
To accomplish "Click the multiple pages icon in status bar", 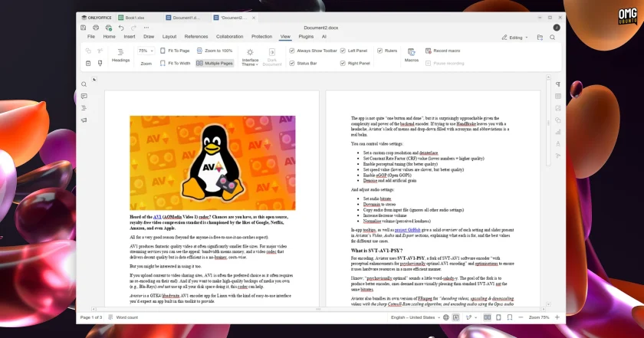I will click(x=487, y=317).
